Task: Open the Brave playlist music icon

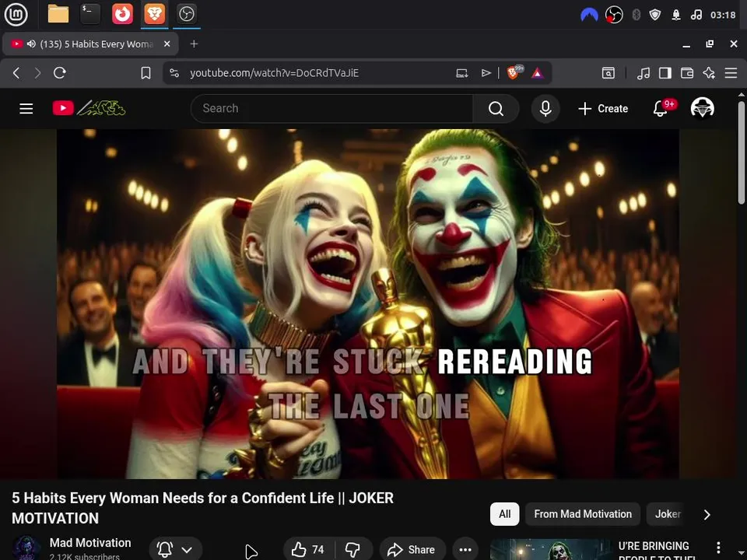Action: click(x=644, y=73)
